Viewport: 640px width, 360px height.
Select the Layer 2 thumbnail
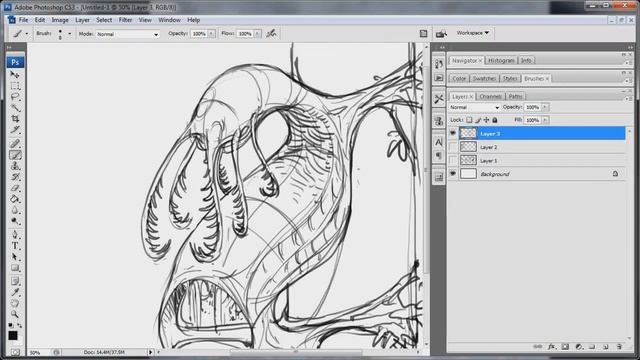pyautogui.click(x=468, y=147)
